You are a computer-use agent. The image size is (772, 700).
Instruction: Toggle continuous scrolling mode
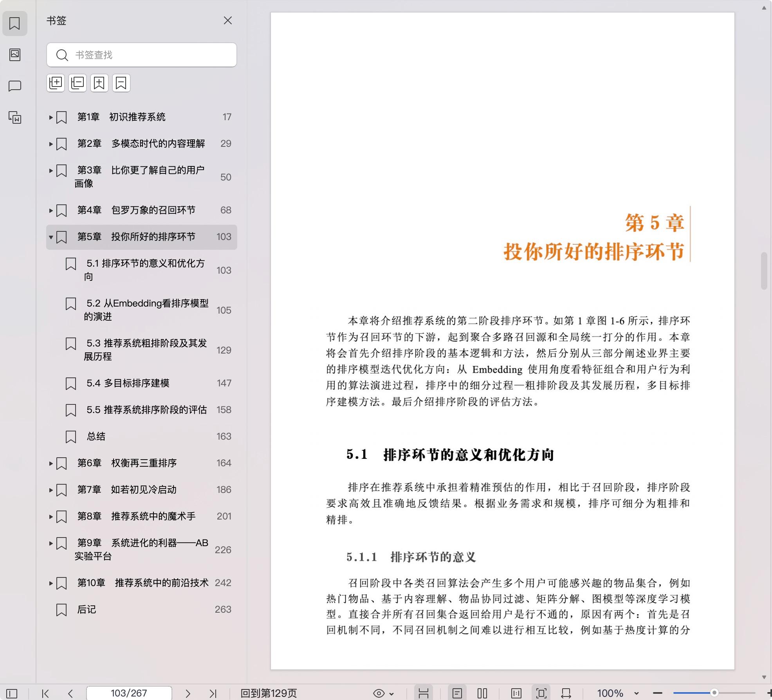tap(423, 693)
